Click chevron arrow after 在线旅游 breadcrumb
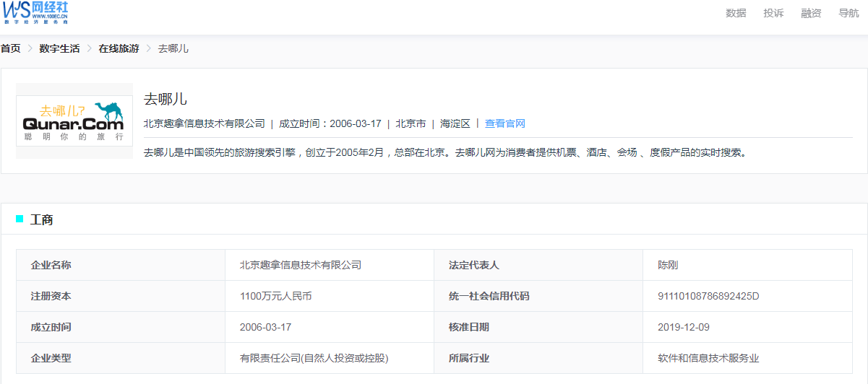The width and height of the screenshot is (868, 384). click(149, 48)
